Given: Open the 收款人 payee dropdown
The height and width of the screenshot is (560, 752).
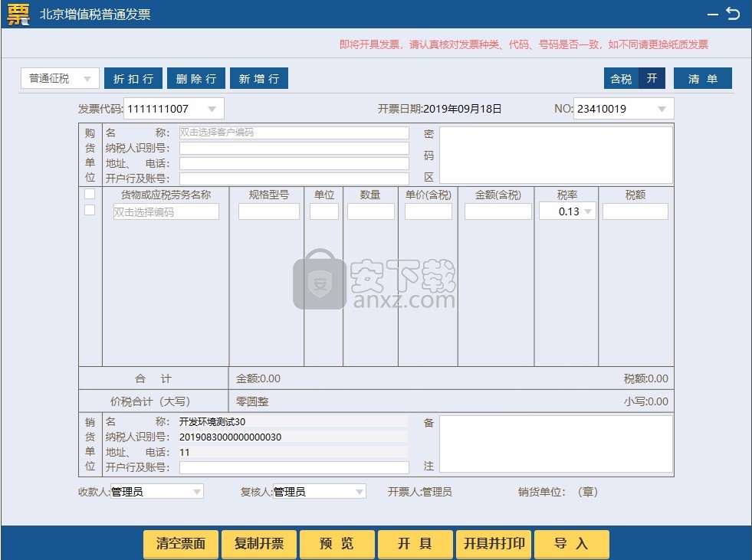Looking at the screenshot, I should coord(197,492).
